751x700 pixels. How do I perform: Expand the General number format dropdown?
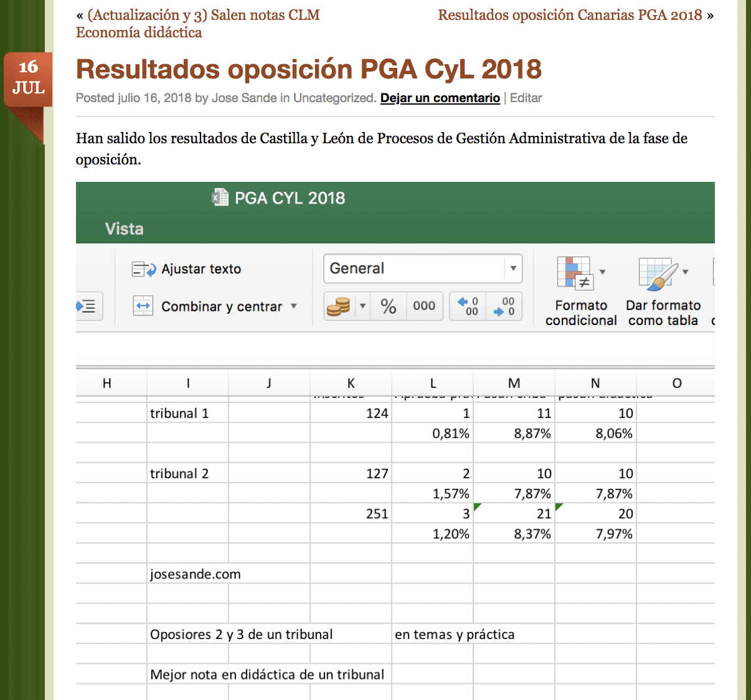513,268
